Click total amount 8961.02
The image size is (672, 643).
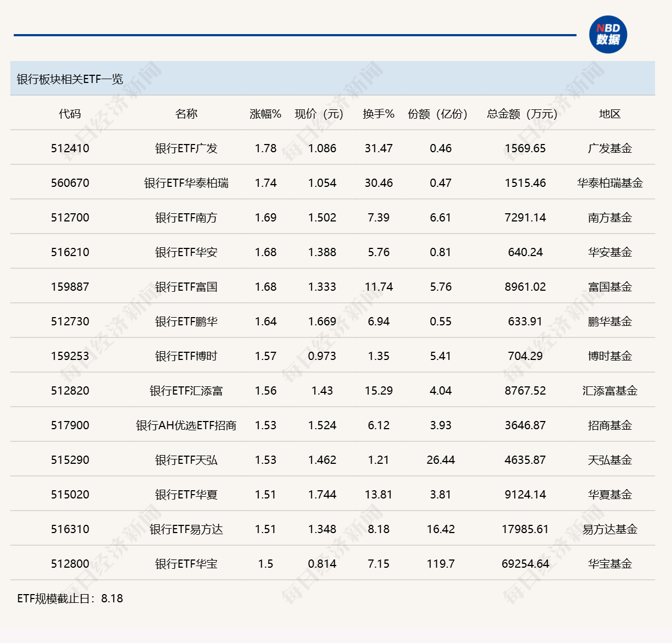525,287
